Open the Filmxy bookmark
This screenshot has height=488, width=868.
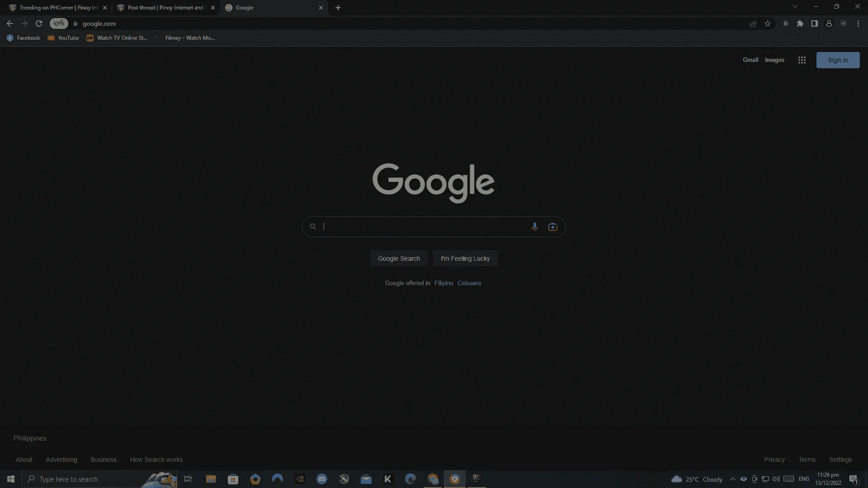click(x=185, y=38)
